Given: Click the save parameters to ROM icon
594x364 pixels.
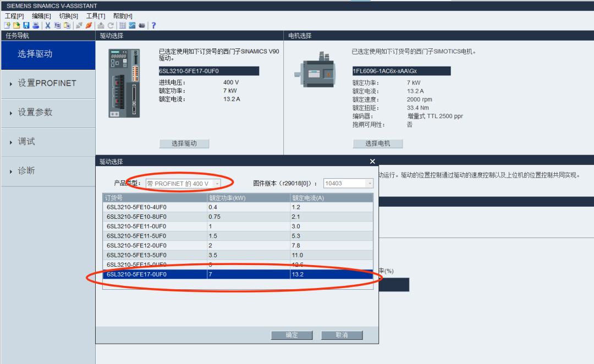Looking at the screenshot, I should click(101, 25).
